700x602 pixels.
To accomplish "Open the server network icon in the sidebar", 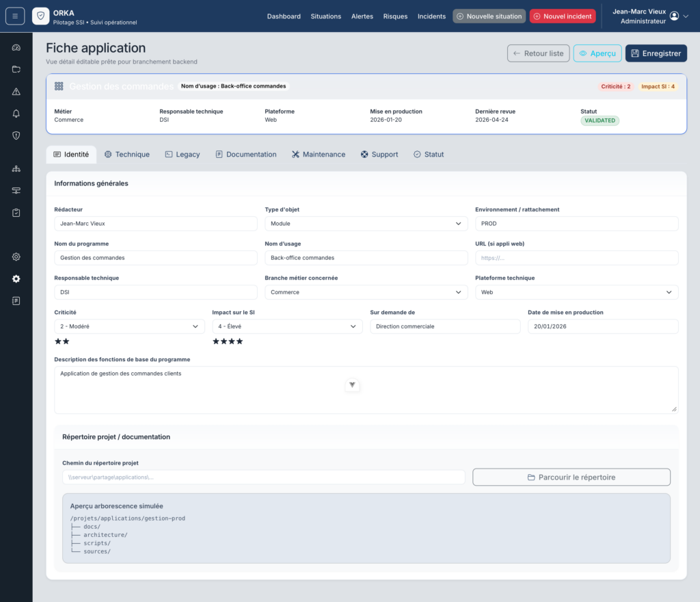I will 16,191.
